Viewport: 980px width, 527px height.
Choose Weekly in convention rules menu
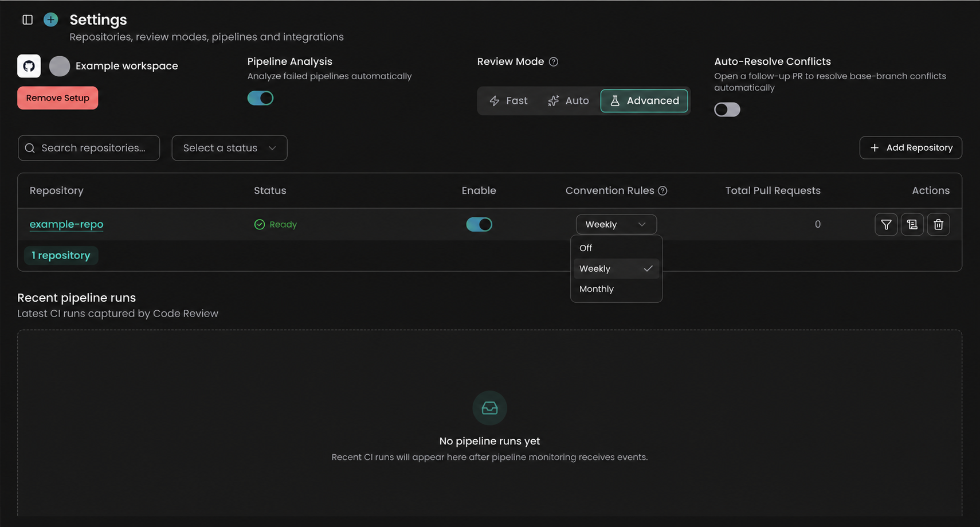pyautogui.click(x=616, y=268)
